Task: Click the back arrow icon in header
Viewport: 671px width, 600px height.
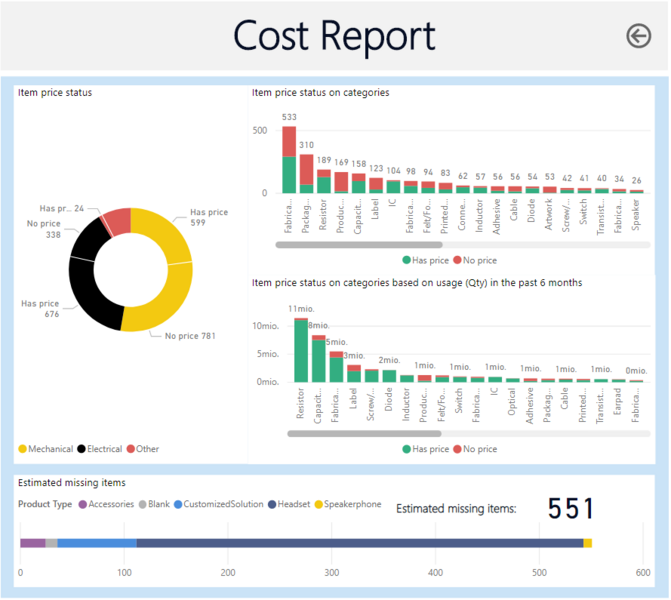Action: pos(638,36)
